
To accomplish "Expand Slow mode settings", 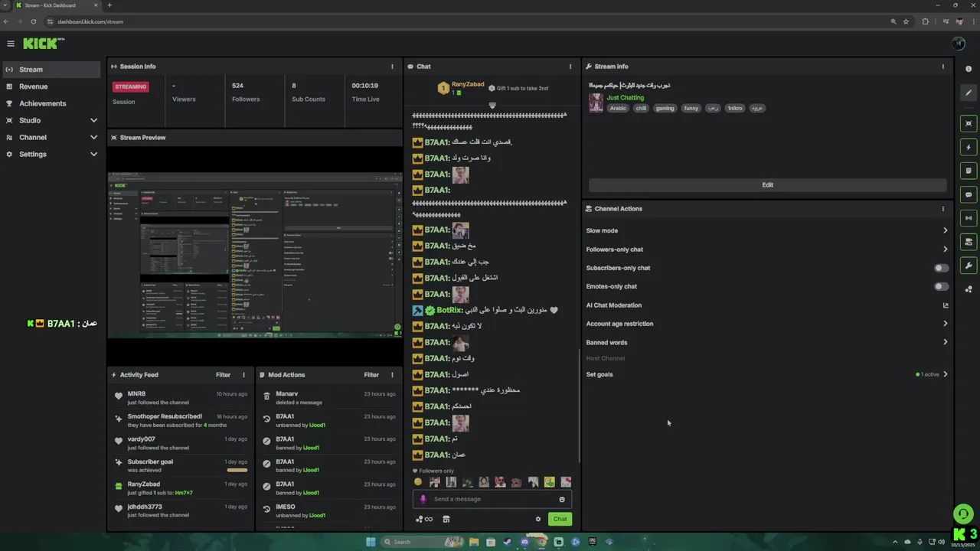I will pyautogui.click(x=946, y=230).
